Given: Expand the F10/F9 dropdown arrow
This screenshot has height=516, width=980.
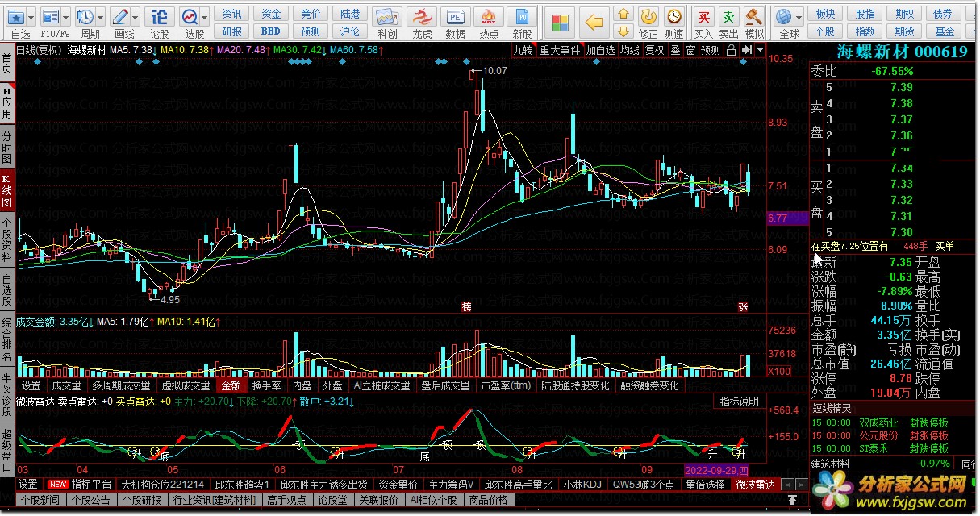Looking at the screenshot, I should [x=65, y=17].
